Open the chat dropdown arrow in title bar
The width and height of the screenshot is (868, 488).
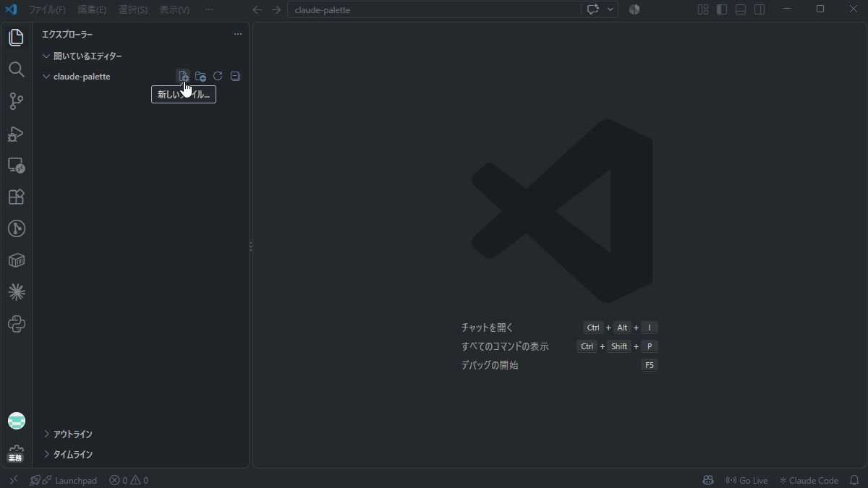pyautogui.click(x=610, y=9)
